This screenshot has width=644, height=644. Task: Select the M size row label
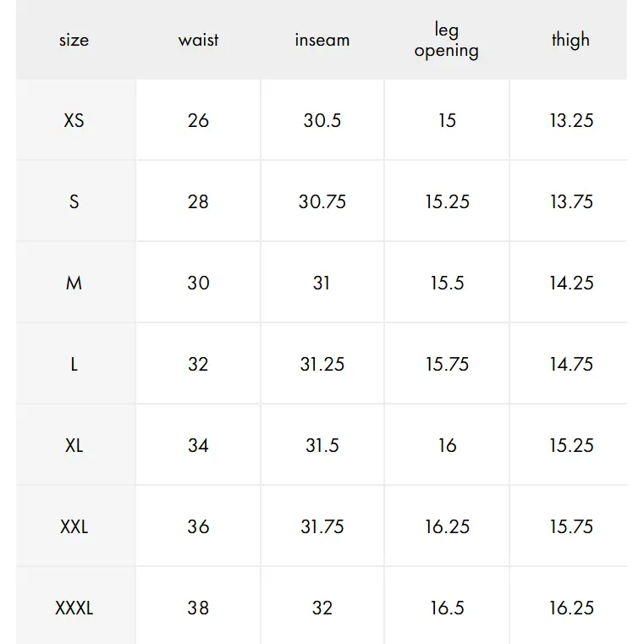74,283
